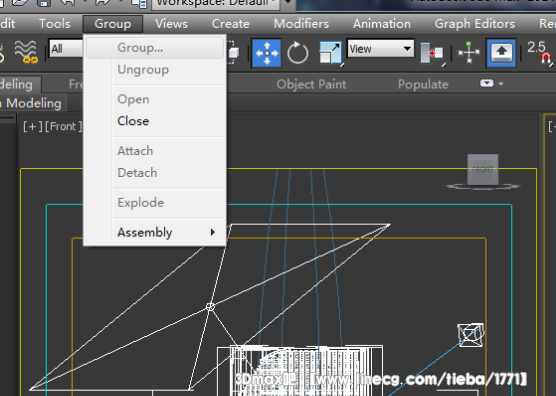Click the [Front] viewport label

coord(63,126)
